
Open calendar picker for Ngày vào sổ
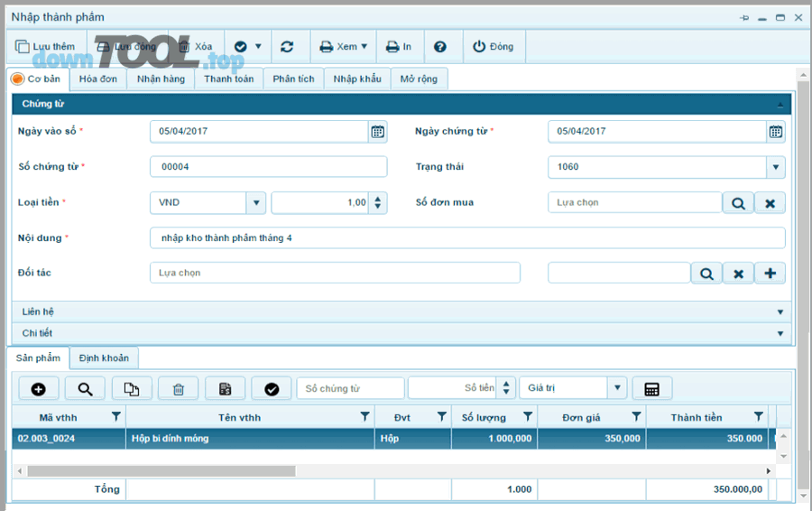pos(378,132)
